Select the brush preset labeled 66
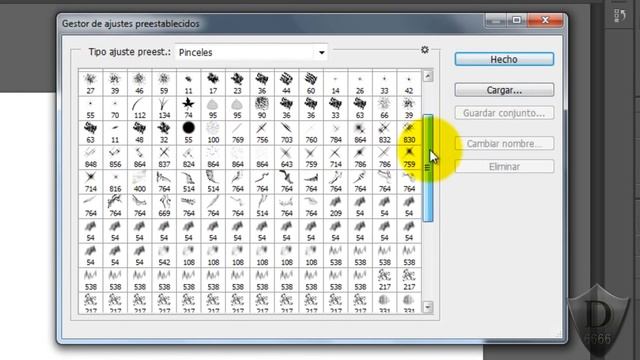The height and width of the screenshot is (360, 640). click(x=384, y=108)
